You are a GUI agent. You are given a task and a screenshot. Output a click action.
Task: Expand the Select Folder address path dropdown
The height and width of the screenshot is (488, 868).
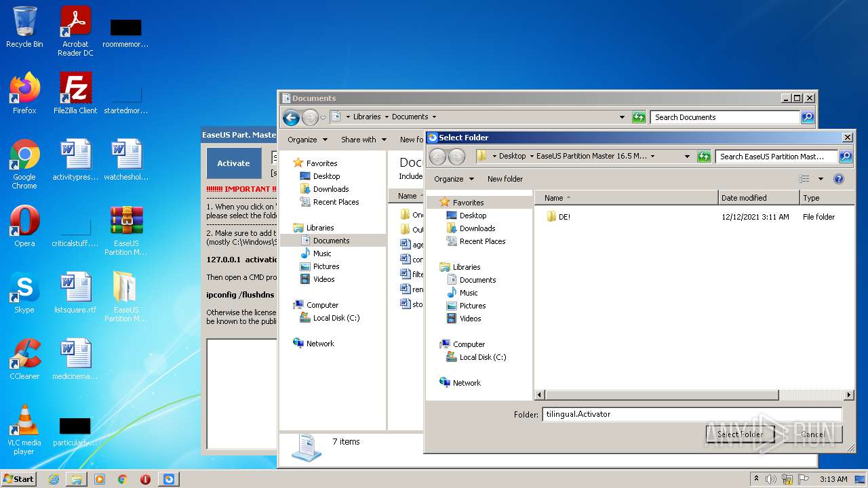pyautogui.click(x=687, y=157)
